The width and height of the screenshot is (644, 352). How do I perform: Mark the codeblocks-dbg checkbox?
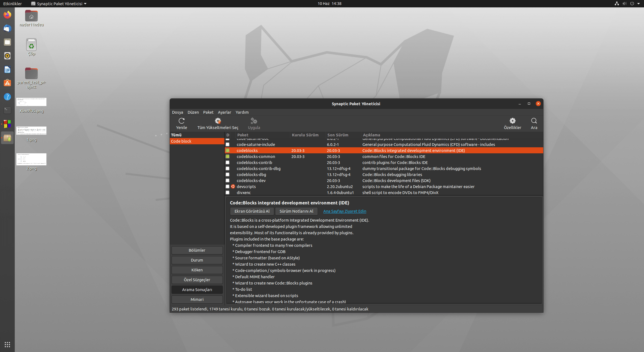228,174
